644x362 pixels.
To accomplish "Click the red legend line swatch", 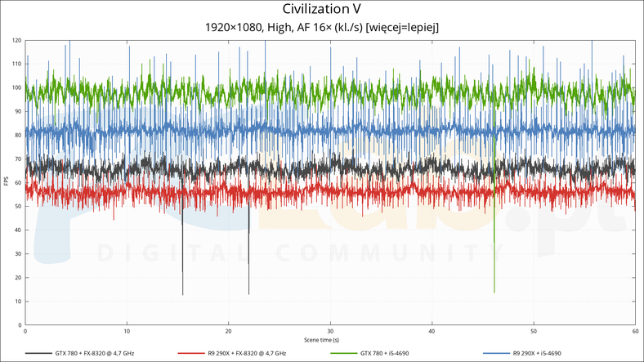I will (x=191, y=353).
